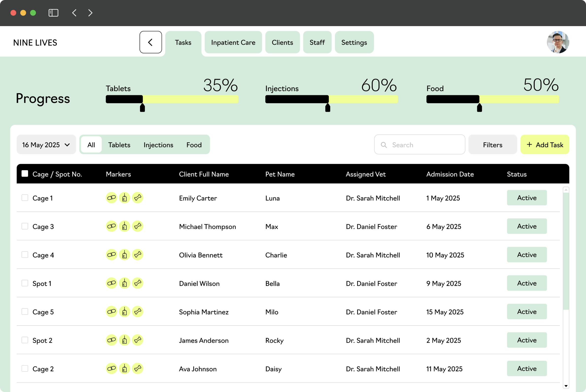Filter tasks by Food
Screen dimensions: 586x392
pyautogui.click(x=194, y=145)
